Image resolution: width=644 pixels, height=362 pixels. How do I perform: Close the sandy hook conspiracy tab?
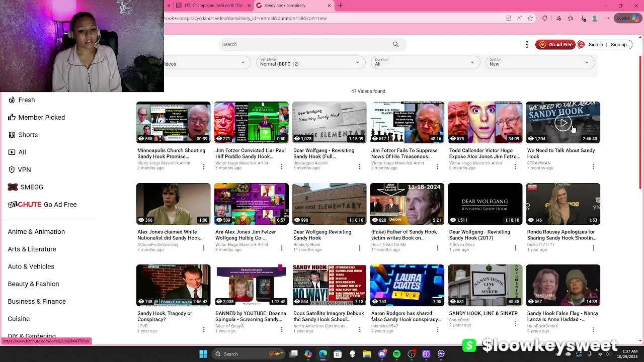click(330, 6)
